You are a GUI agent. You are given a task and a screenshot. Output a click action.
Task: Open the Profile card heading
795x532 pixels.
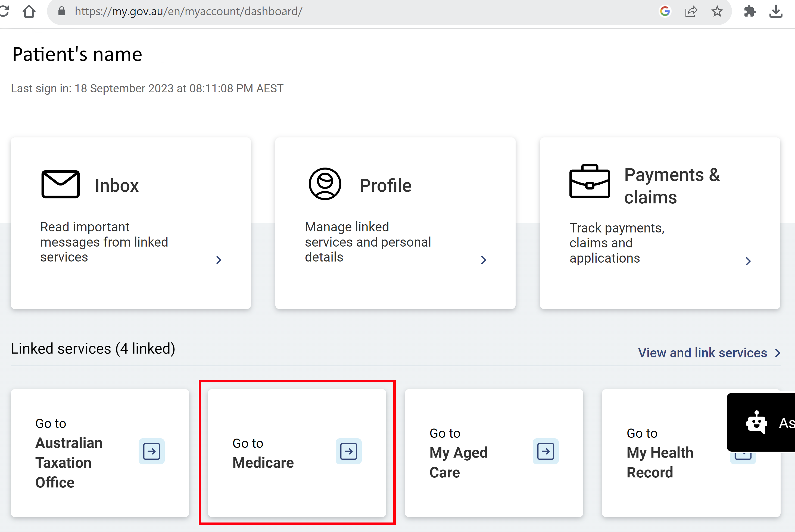(x=385, y=185)
